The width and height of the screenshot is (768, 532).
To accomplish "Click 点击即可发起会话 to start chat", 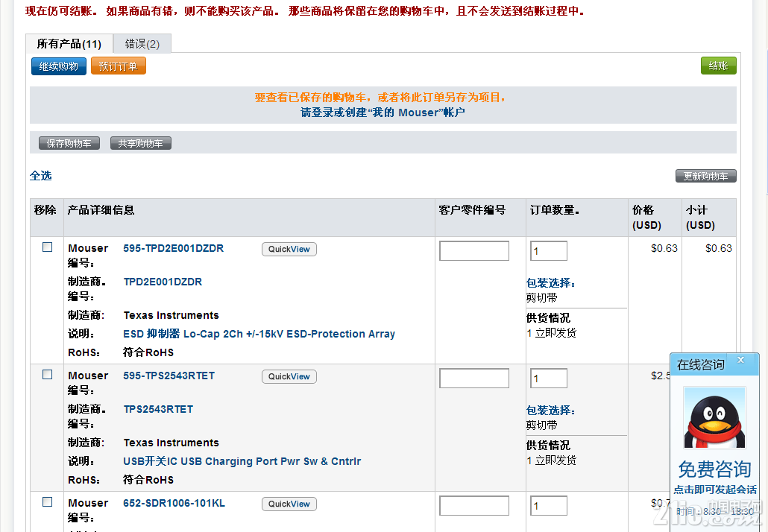I will click(714, 490).
